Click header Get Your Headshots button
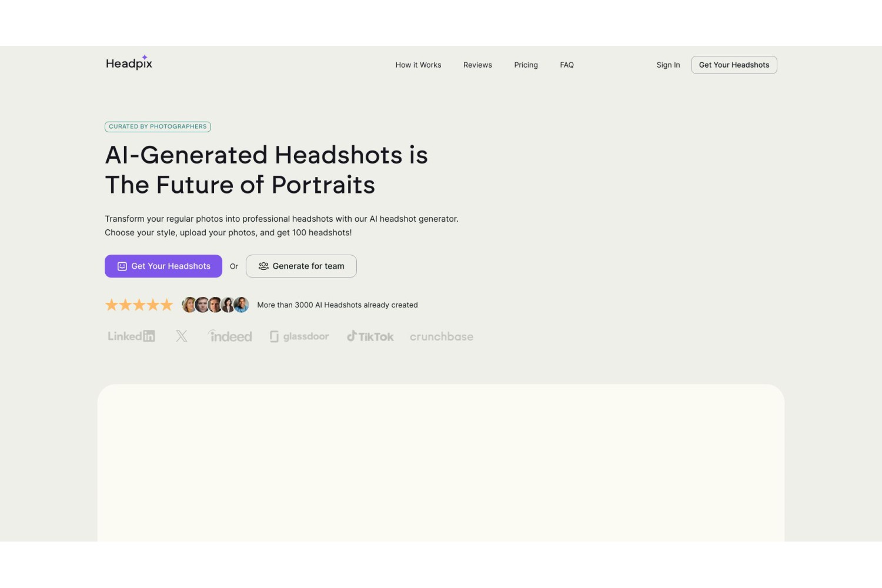This screenshot has width=882, height=588. (734, 65)
